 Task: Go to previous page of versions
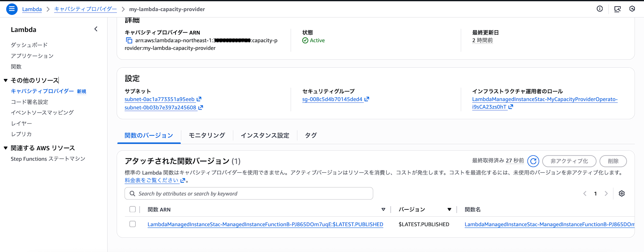(x=585, y=193)
